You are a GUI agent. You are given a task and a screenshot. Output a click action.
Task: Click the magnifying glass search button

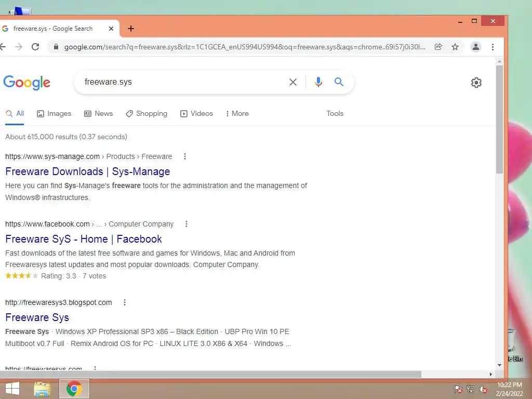pos(339,82)
